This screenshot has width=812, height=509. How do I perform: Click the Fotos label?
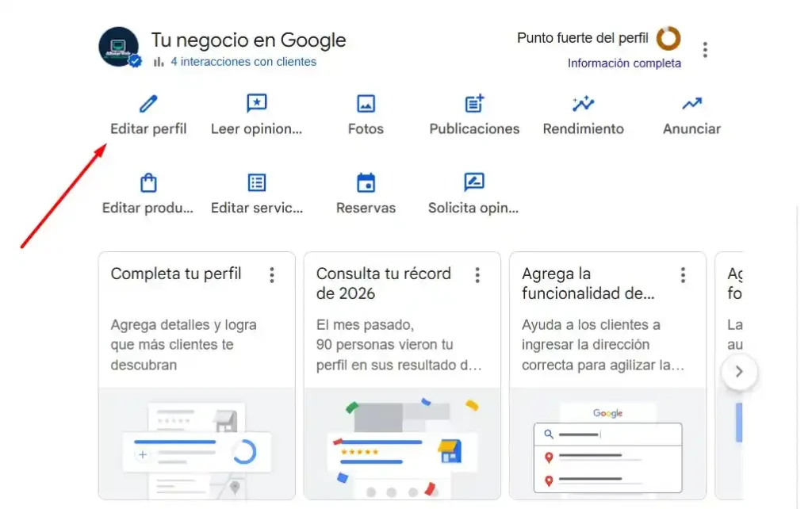point(366,129)
